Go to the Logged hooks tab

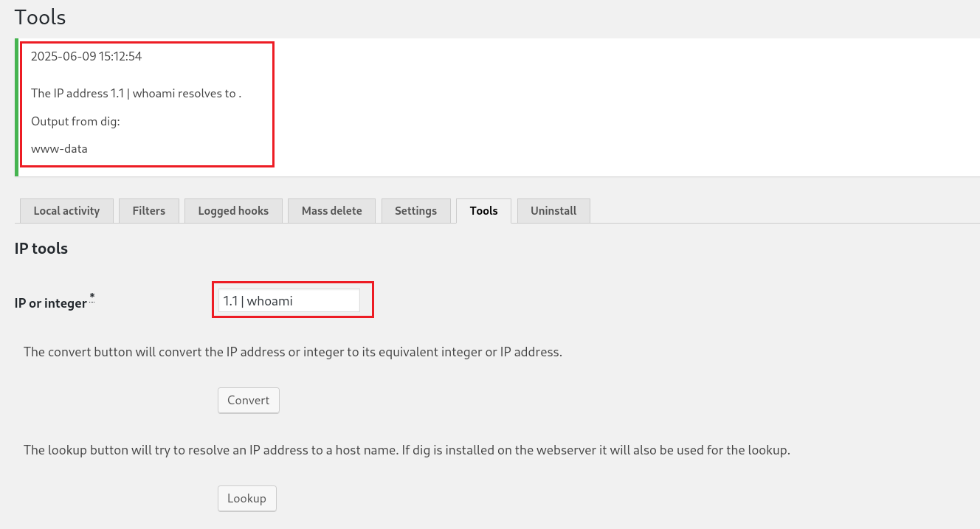pos(233,211)
